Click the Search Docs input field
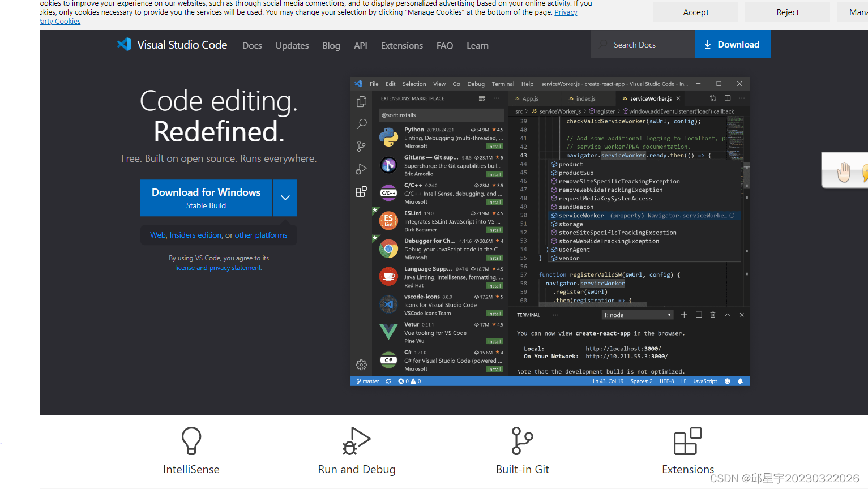This screenshot has height=489, width=868. click(x=643, y=45)
